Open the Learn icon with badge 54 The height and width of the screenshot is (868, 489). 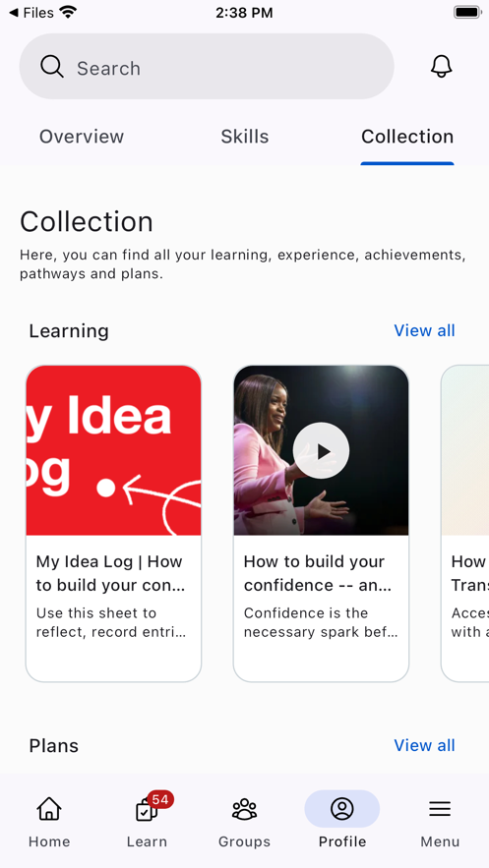click(x=147, y=811)
